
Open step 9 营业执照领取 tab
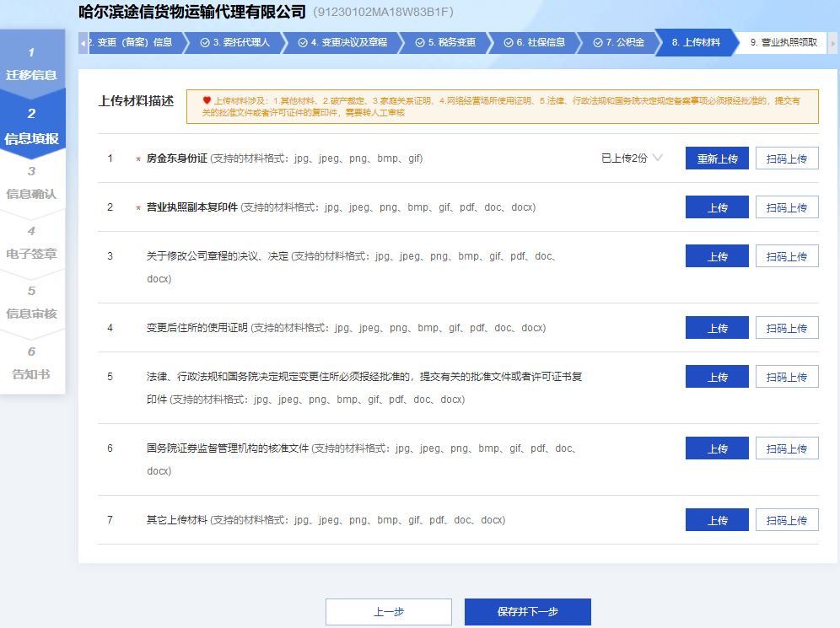pos(783,42)
